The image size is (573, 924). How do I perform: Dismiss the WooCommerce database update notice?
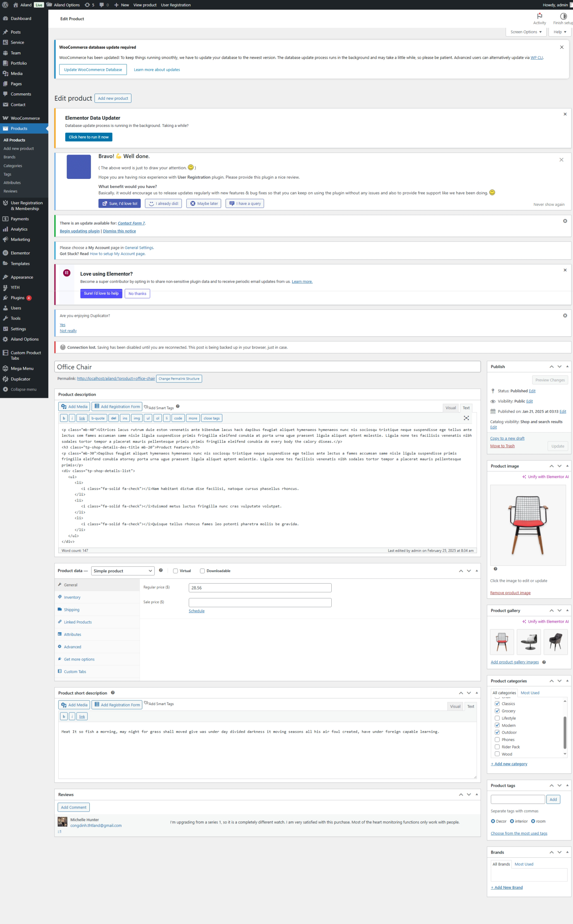tap(562, 47)
